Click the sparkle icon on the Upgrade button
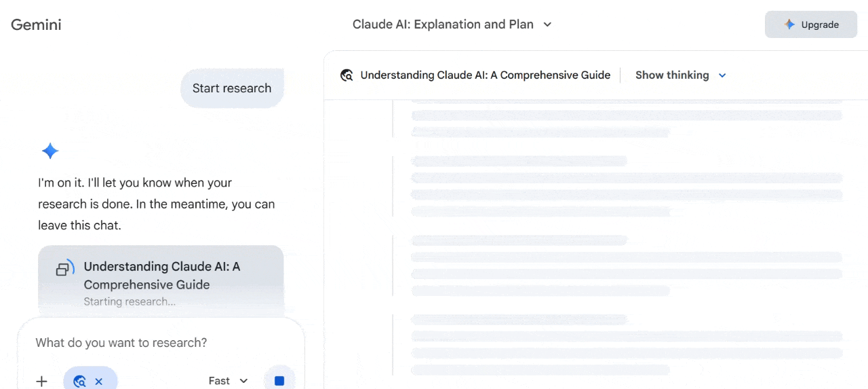Viewport: 868px width, 389px height. (x=789, y=24)
